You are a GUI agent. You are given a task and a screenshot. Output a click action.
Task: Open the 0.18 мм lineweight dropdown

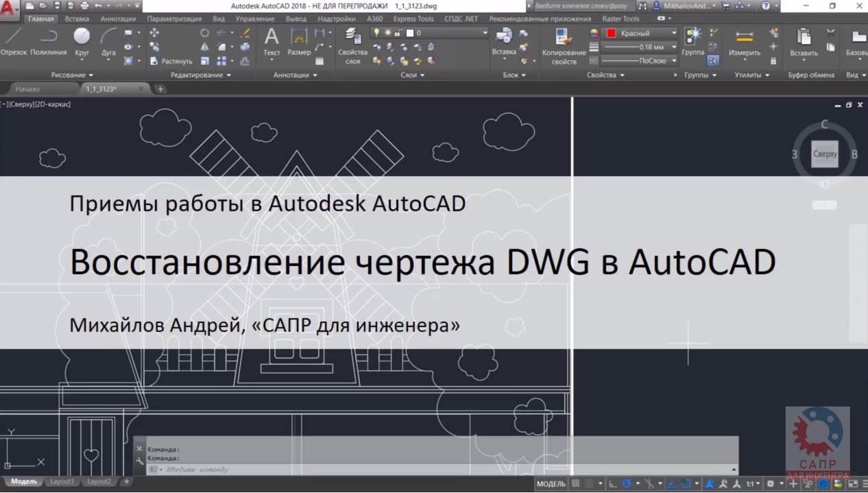[x=640, y=47]
